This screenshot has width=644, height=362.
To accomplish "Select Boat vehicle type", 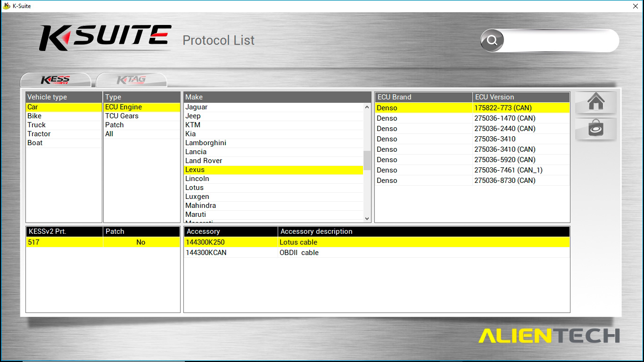I will (x=64, y=143).
